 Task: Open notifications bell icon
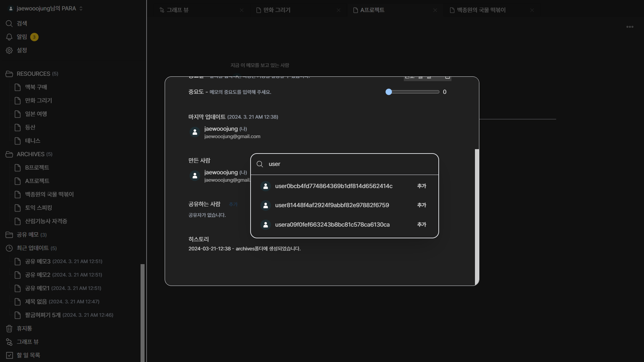pyautogui.click(x=9, y=37)
